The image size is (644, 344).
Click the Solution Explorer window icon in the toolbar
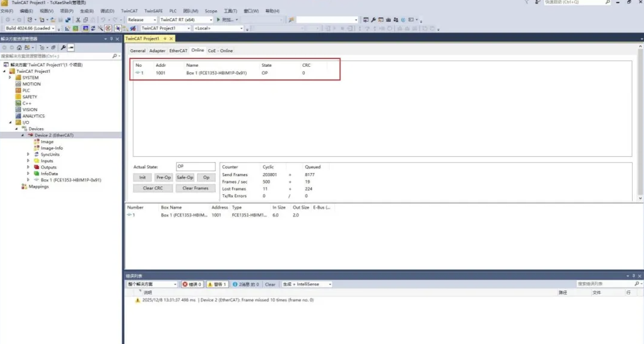point(366,20)
